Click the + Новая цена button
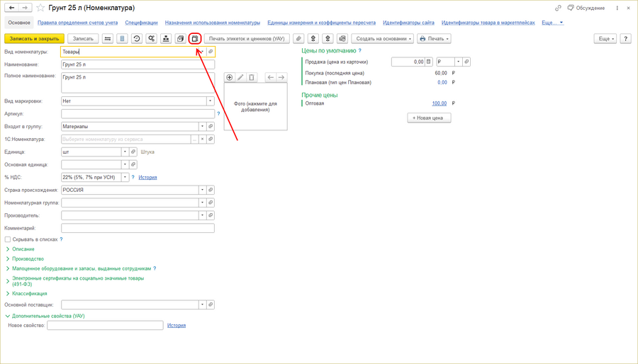This screenshot has height=364, width=638. [429, 118]
